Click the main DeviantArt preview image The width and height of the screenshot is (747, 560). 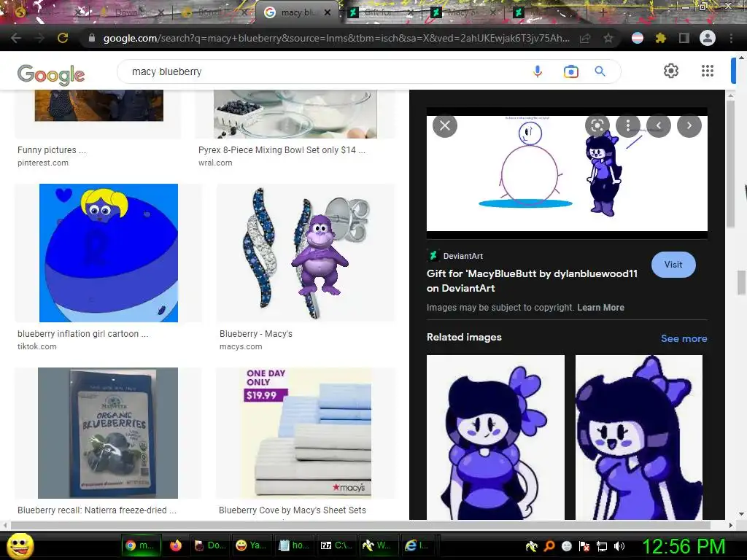[x=567, y=174]
